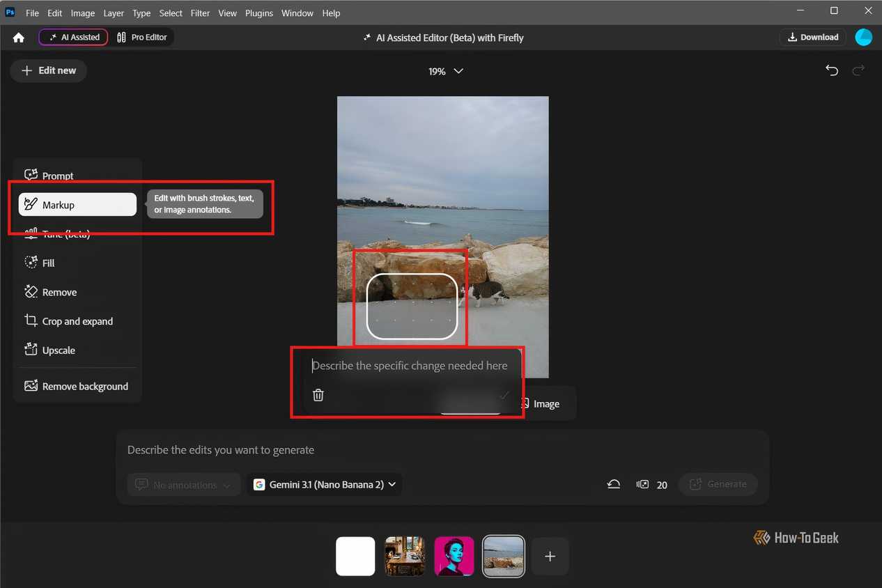Add a new image with plus button
The image size is (882, 588).
[550, 556]
